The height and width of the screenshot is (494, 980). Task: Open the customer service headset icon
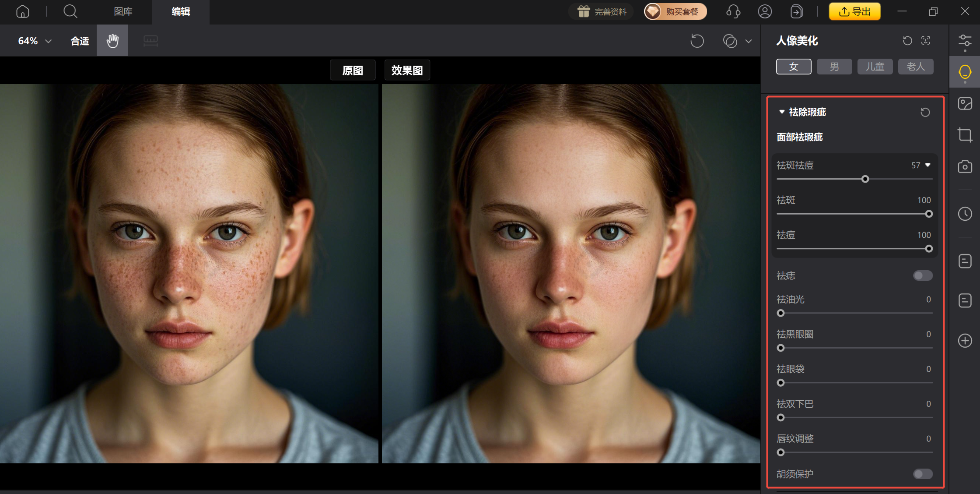click(x=733, y=12)
